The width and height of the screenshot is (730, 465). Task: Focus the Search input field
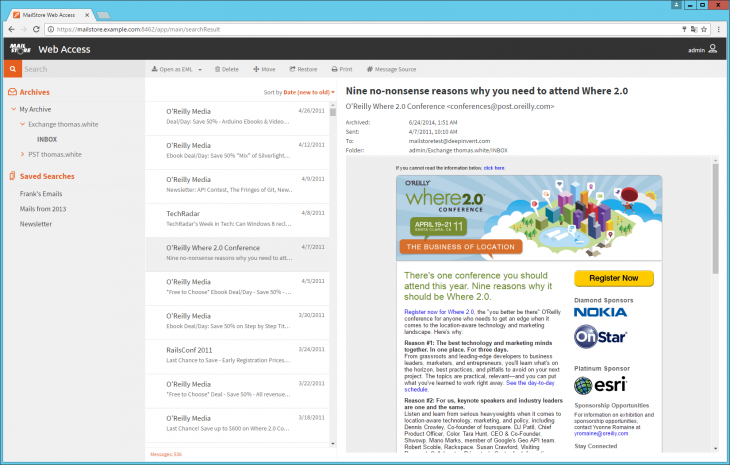pyautogui.click(x=83, y=69)
